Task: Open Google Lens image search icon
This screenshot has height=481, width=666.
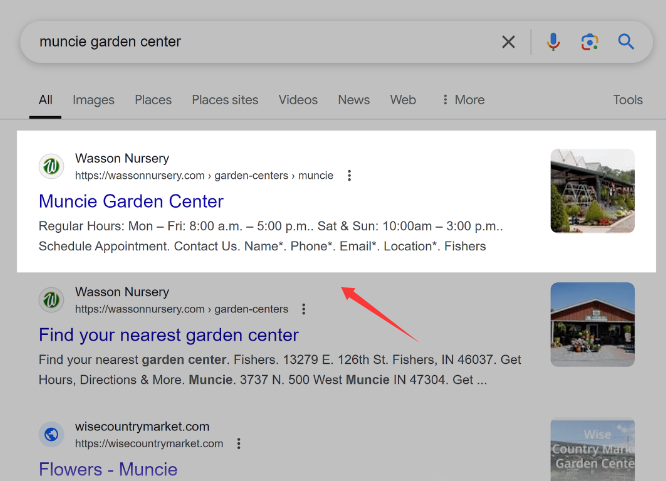Action: pyautogui.click(x=590, y=42)
